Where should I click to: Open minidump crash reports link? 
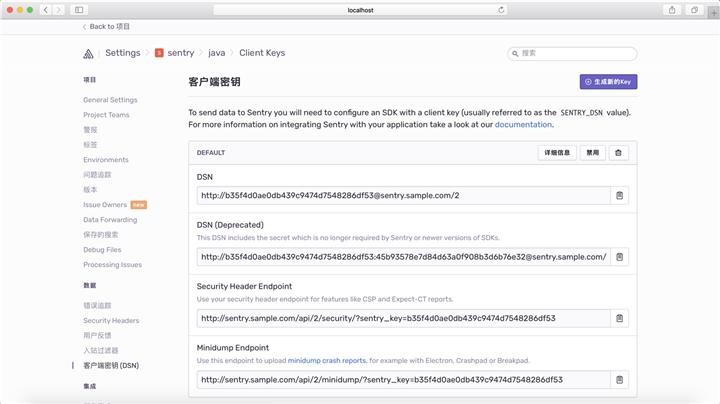pos(327,360)
